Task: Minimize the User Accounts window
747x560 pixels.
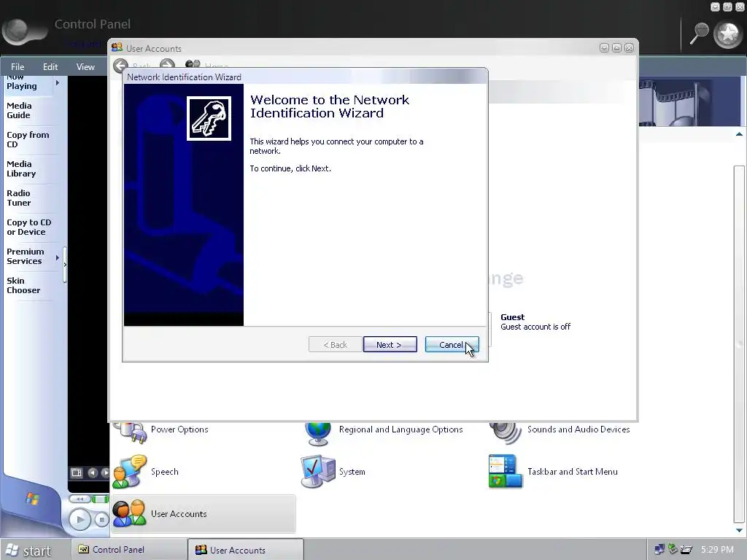Action: [x=604, y=47]
